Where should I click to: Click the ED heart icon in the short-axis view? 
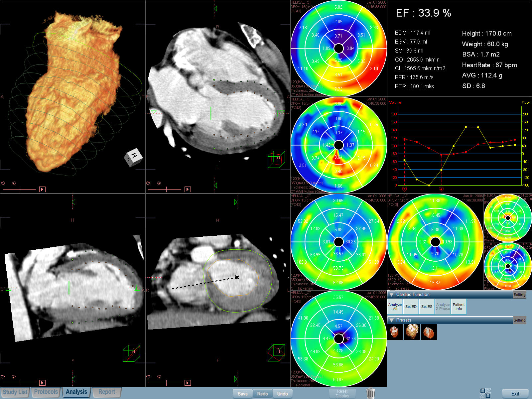[148, 377]
